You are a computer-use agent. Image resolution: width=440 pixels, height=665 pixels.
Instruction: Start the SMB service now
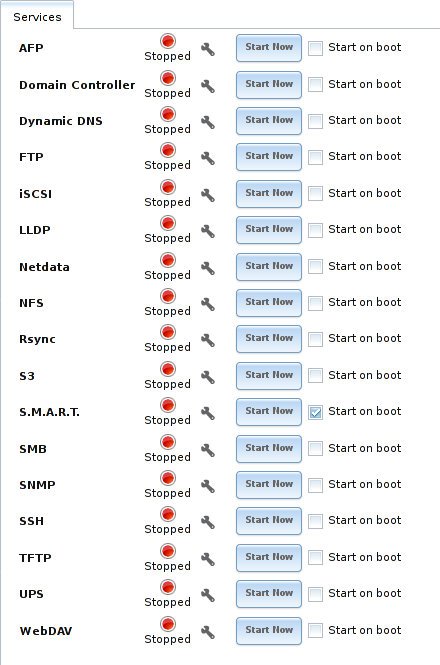(x=269, y=449)
